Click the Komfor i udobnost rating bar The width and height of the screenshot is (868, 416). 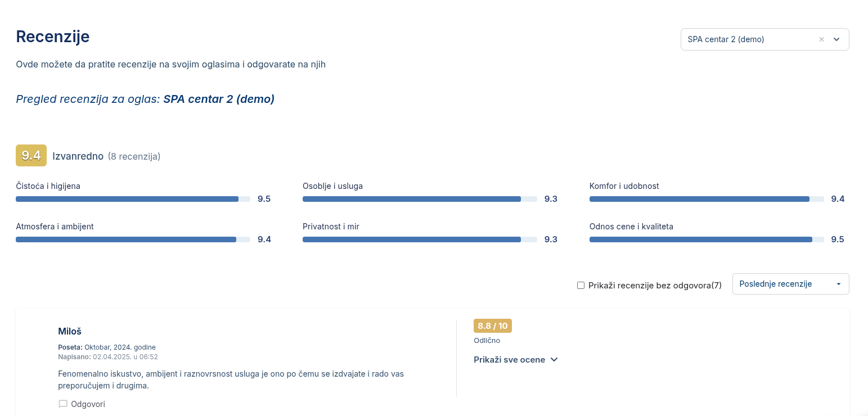[x=707, y=199]
